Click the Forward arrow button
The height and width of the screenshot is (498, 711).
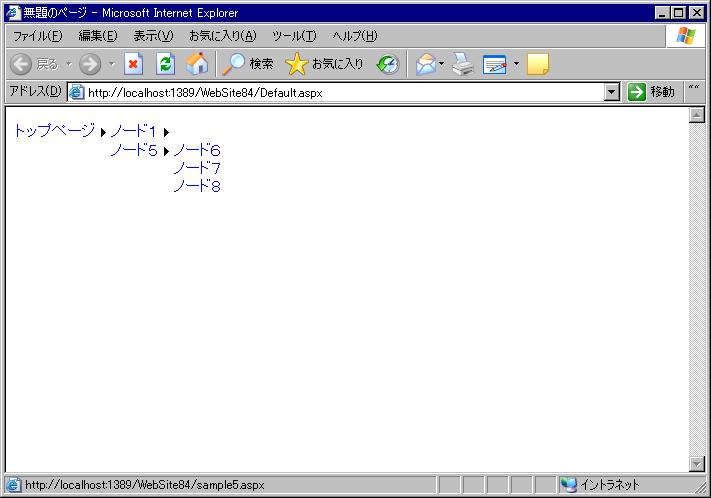90,64
